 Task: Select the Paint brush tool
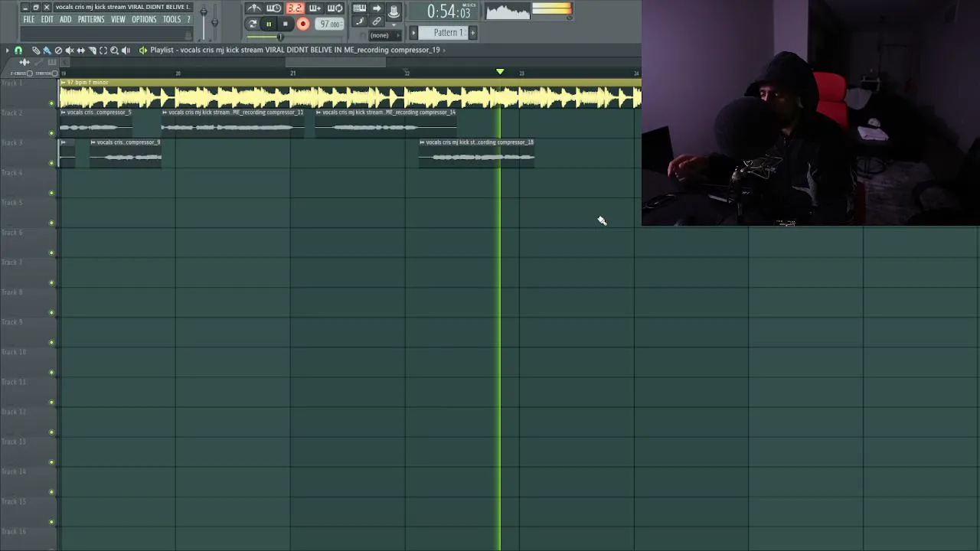pyautogui.click(x=47, y=51)
